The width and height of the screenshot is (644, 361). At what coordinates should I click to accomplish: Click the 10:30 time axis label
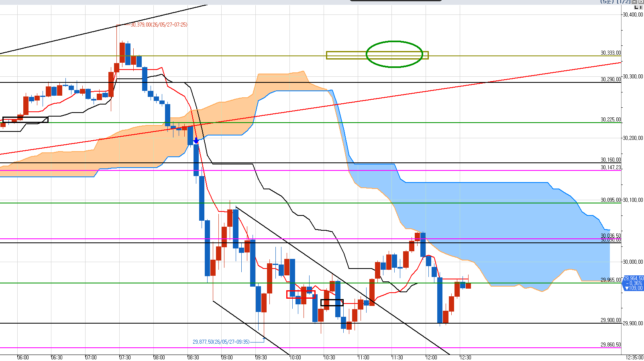click(329, 357)
